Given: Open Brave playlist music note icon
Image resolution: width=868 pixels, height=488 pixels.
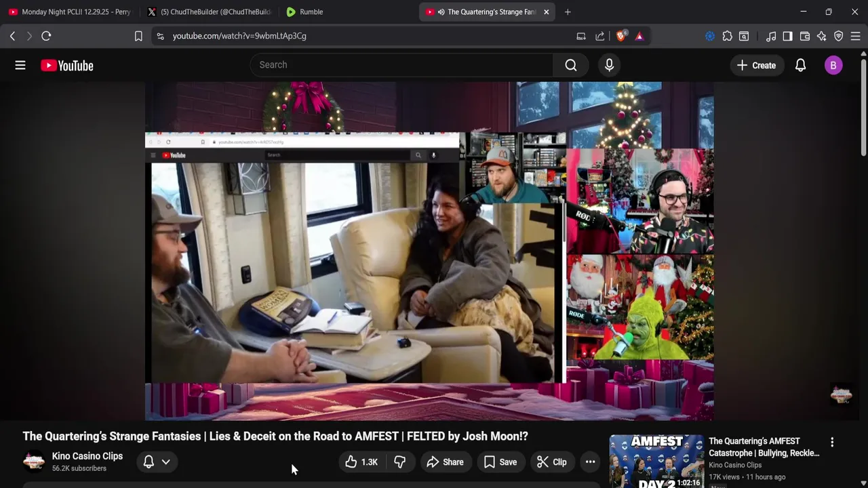Looking at the screenshot, I should pos(771,36).
